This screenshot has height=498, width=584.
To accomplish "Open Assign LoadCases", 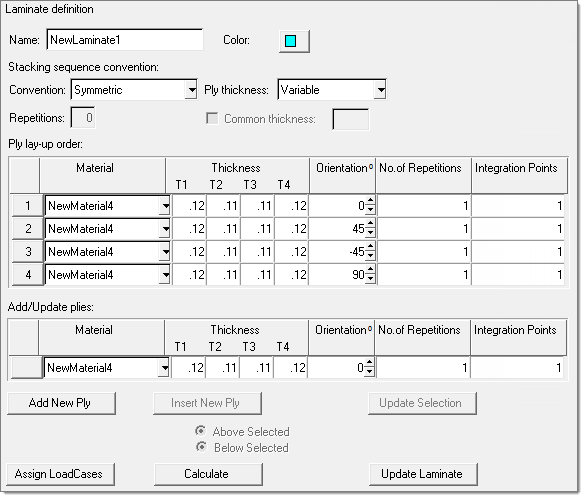I will [60, 474].
